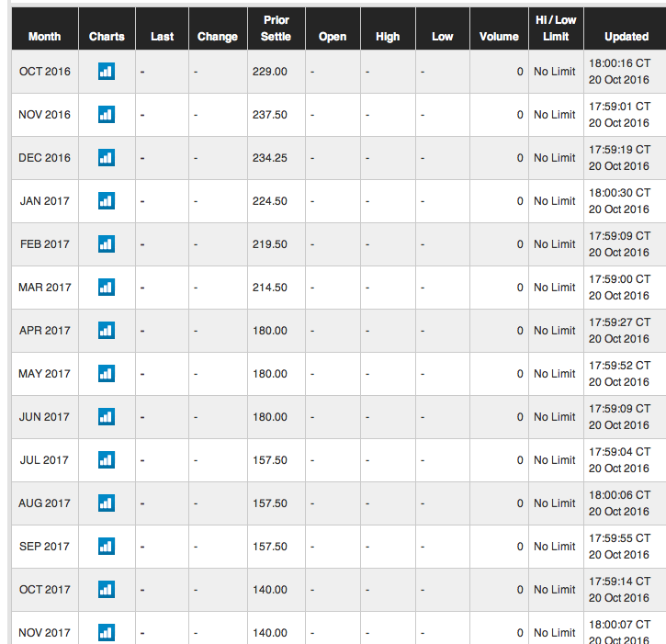Select the AUG 2017 month cell

(x=45, y=503)
